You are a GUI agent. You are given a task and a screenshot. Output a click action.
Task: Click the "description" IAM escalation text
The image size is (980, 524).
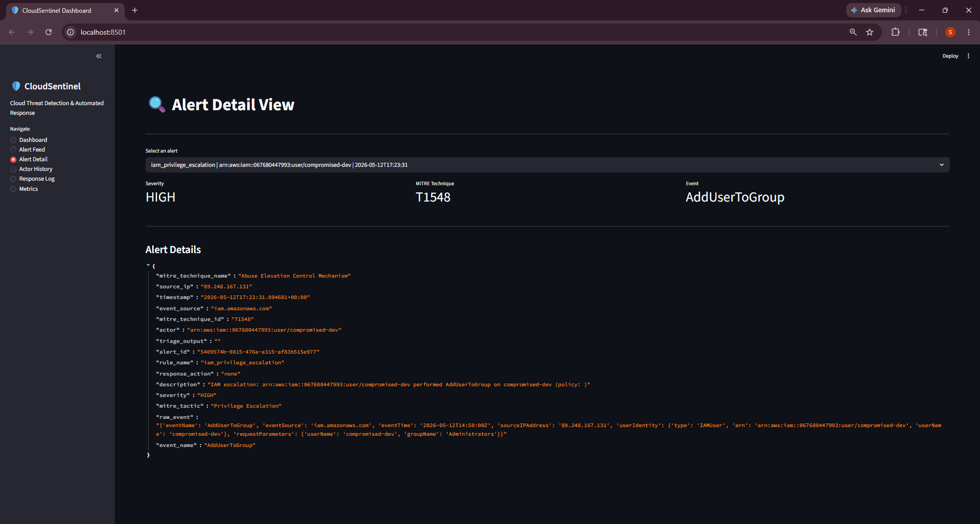pos(399,385)
